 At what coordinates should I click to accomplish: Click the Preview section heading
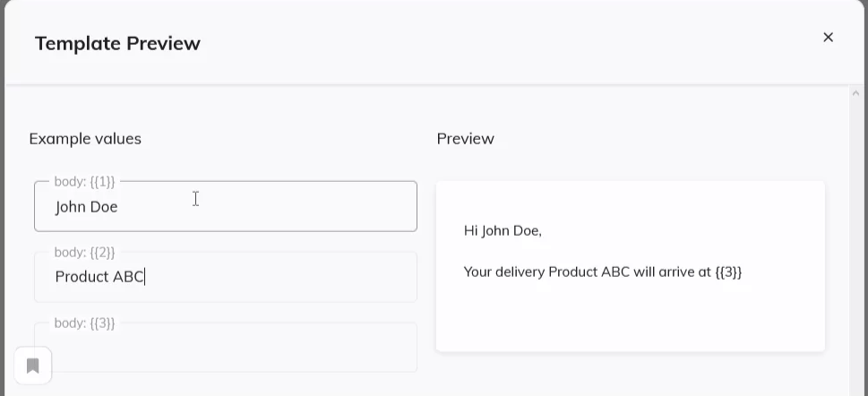pos(465,139)
